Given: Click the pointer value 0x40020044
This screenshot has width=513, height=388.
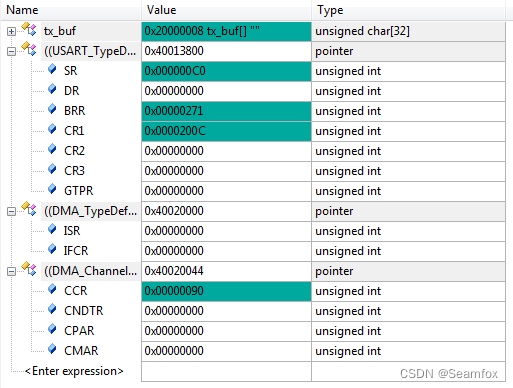Looking at the screenshot, I should click(x=226, y=271).
